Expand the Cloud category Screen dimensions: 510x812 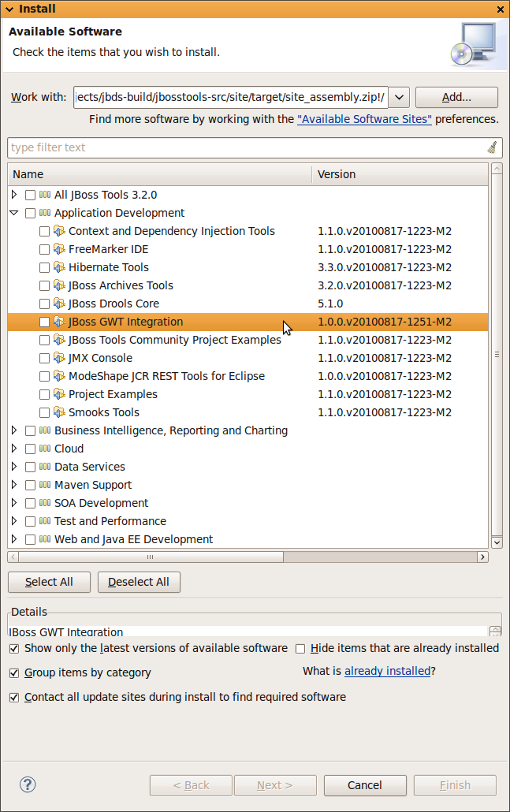pos(14,449)
